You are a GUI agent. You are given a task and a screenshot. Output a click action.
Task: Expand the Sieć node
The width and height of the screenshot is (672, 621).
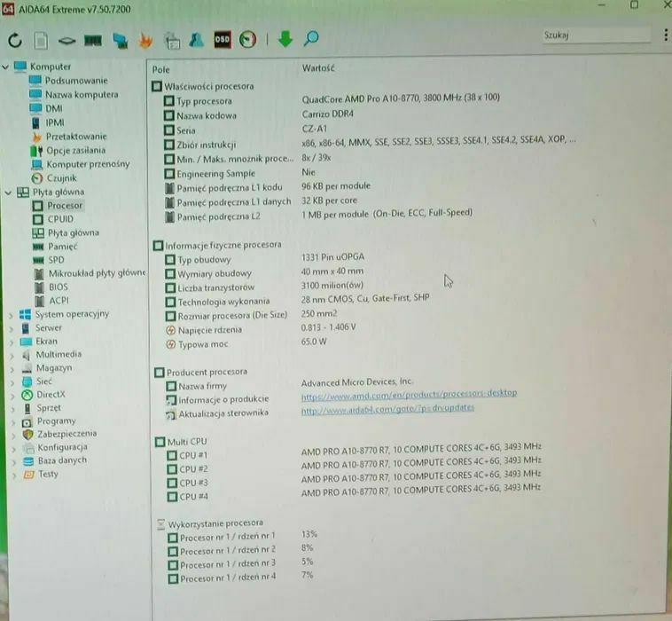point(12,382)
